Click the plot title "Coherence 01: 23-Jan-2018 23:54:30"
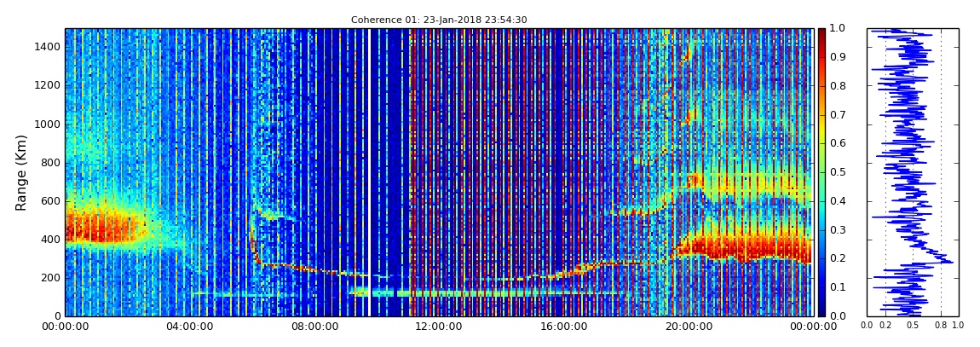Screen dimensions: 980x347 (439, 20)
